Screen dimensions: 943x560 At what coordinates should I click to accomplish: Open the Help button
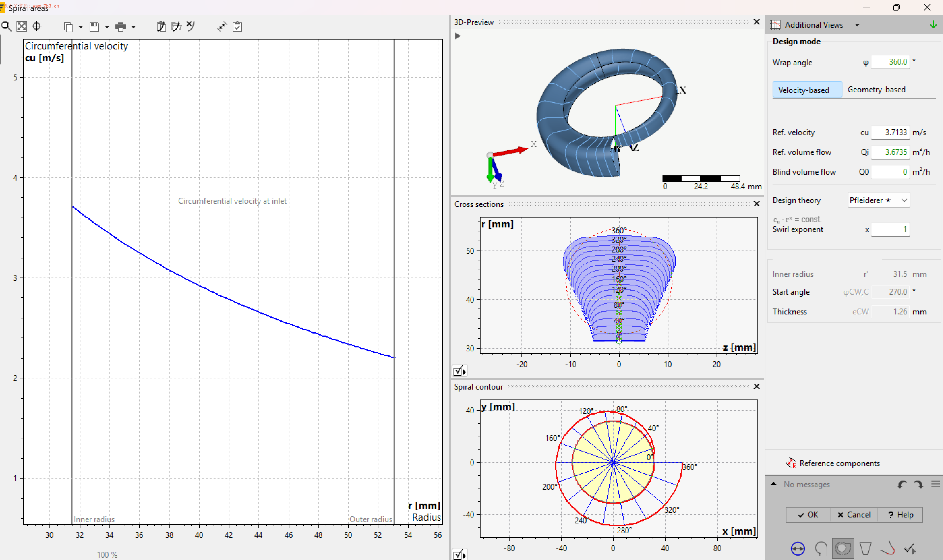pos(900,515)
